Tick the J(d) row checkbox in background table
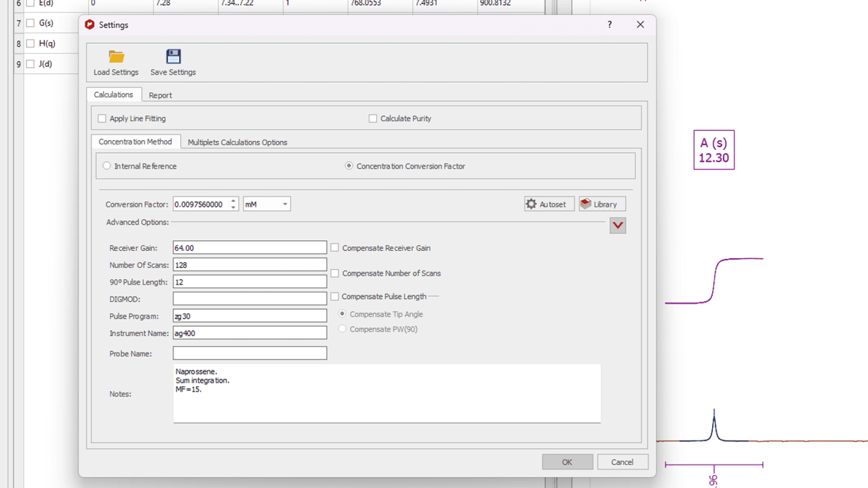Image resolution: width=868 pixels, height=488 pixels. tap(30, 64)
